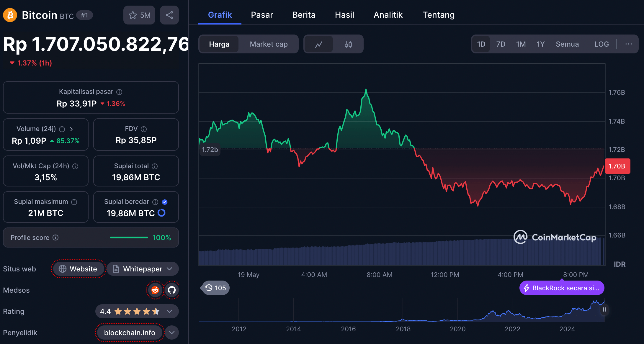Open the three-dots chart options menu

628,44
